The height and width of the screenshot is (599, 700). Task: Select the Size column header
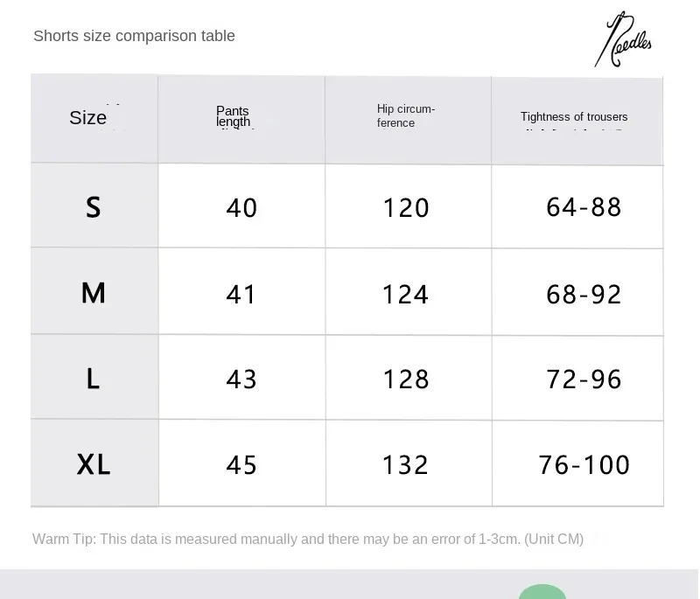(88, 118)
